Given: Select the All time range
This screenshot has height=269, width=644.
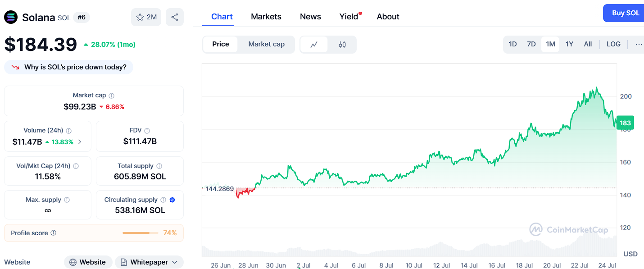Looking at the screenshot, I should [588, 44].
